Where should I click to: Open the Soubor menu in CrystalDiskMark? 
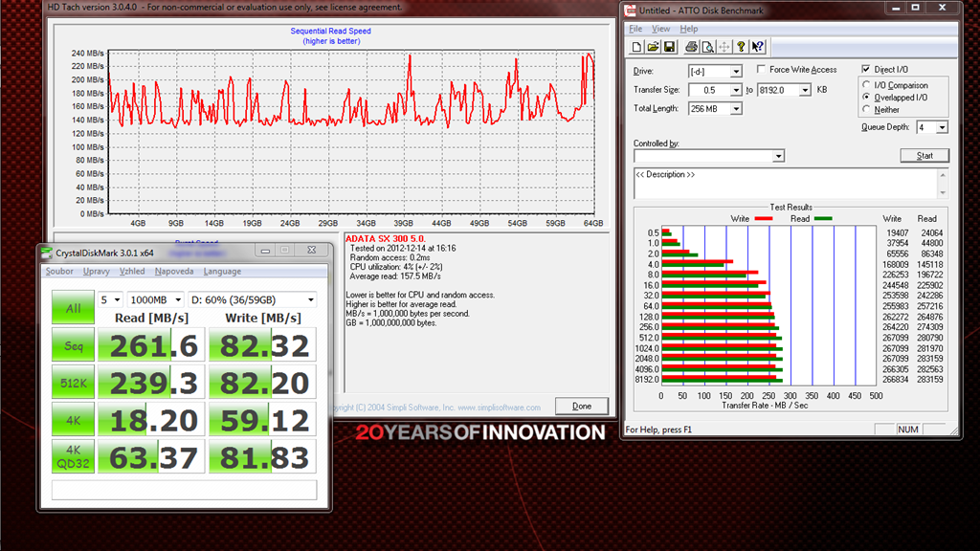click(x=59, y=272)
